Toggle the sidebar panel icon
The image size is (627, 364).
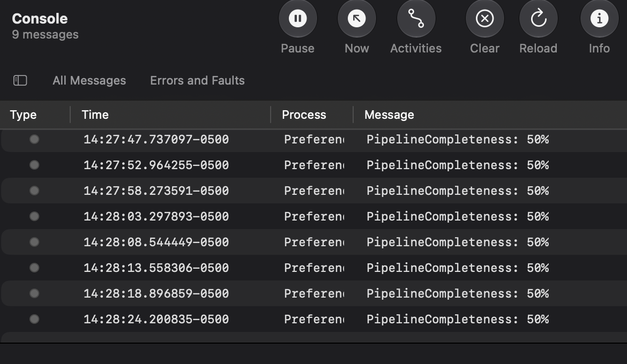(20, 80)
